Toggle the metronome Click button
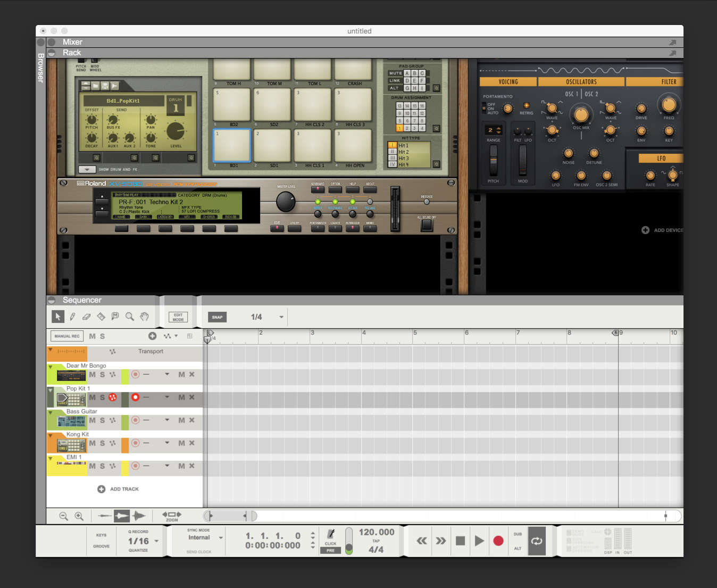Image resolution: width=717 pixels, height=588 pixels. click(x=331, y=536)
